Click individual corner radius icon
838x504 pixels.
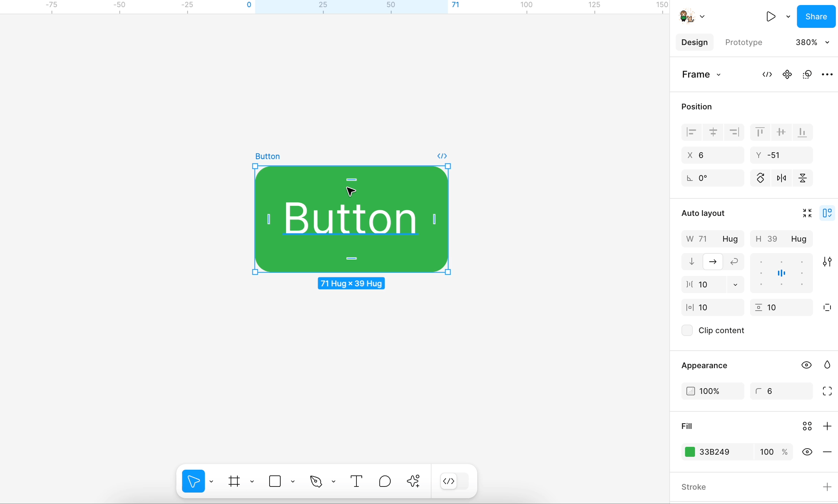point(827,391)
